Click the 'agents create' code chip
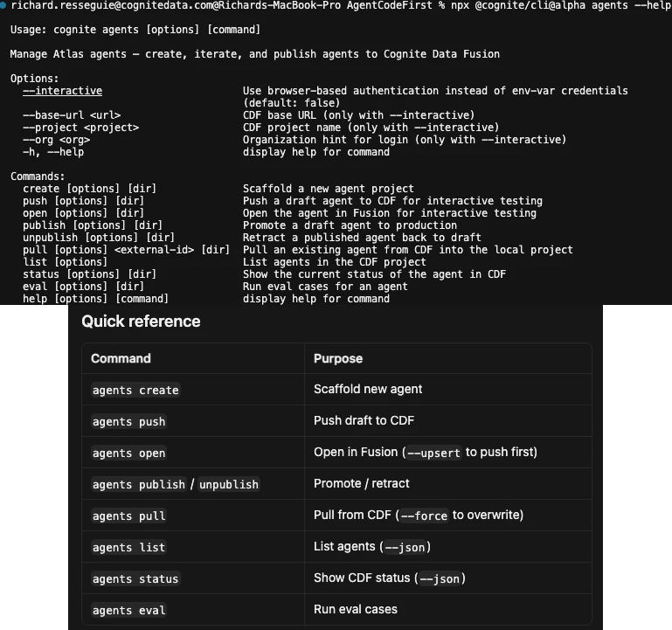This screenshot has height=630, width=672. point(135,390)
